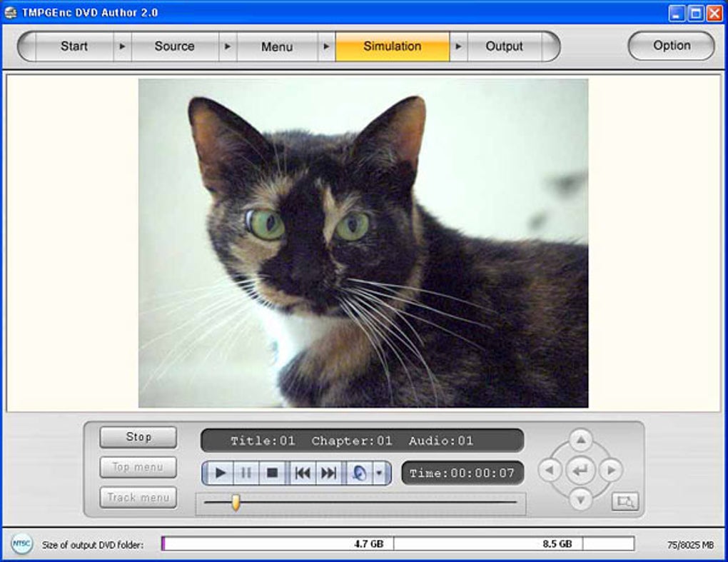Click the square stop playback icon
728x562 pixels.
click(272, 473)
